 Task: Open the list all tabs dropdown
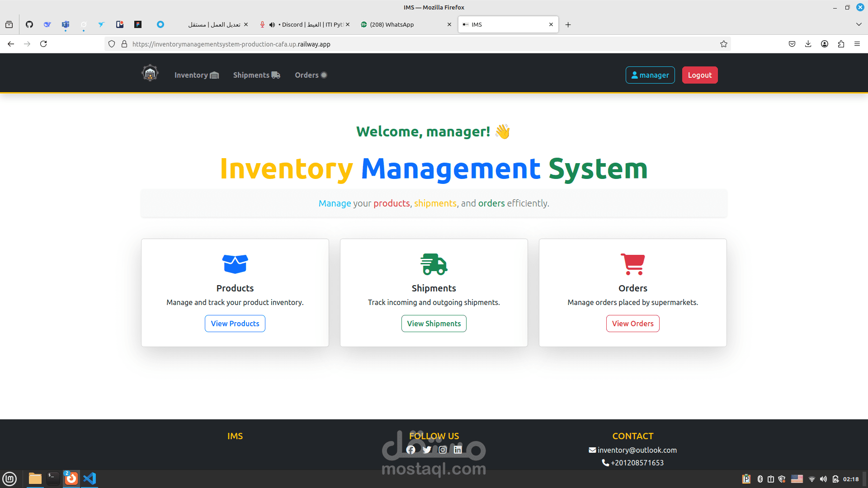pos(859,24)
